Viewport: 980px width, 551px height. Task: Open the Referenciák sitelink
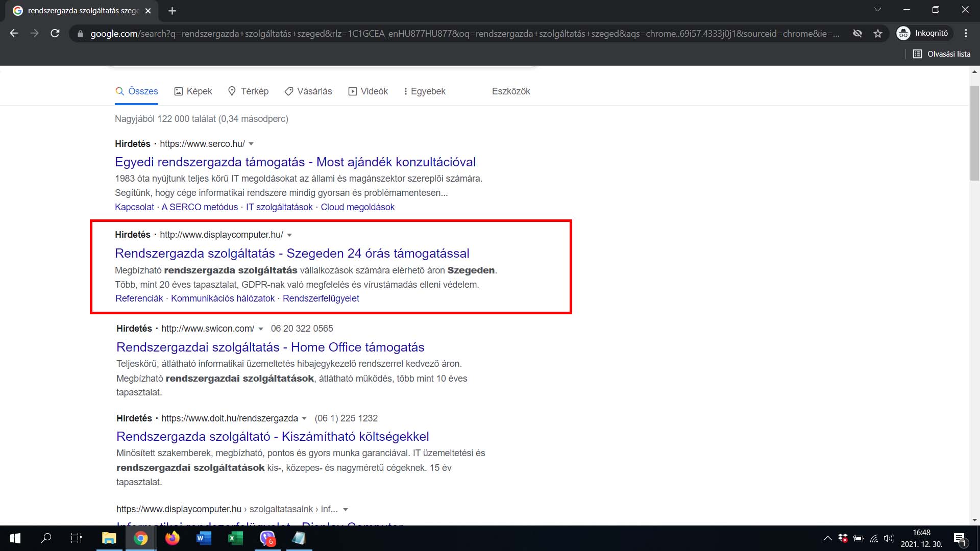tap(139, 298)
